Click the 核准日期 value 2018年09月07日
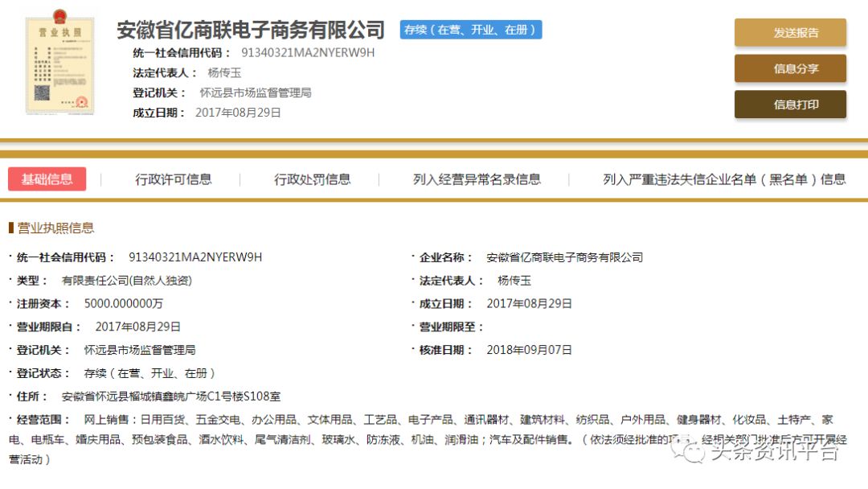The width and height of the screenshot is (868, 489). point(529,350)
